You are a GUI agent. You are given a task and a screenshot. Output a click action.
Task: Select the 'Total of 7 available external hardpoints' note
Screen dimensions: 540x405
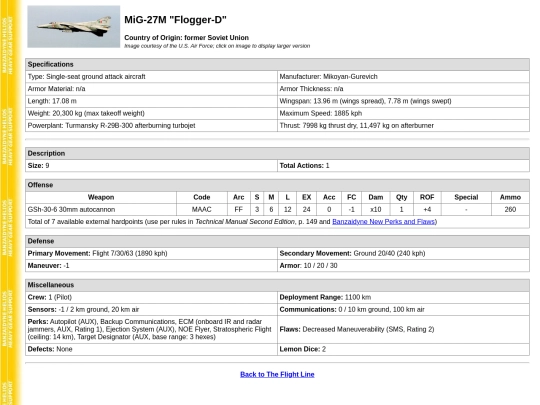[277, 222]
